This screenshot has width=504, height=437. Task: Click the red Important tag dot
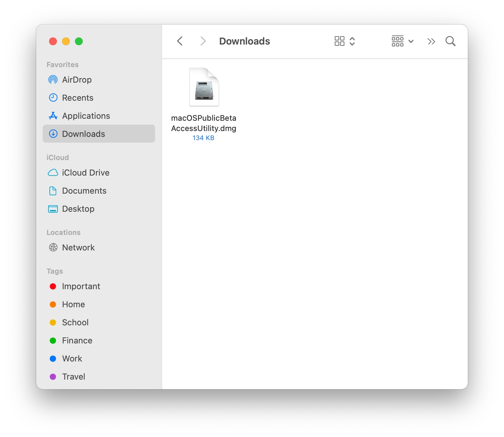[x=53, y=286]
